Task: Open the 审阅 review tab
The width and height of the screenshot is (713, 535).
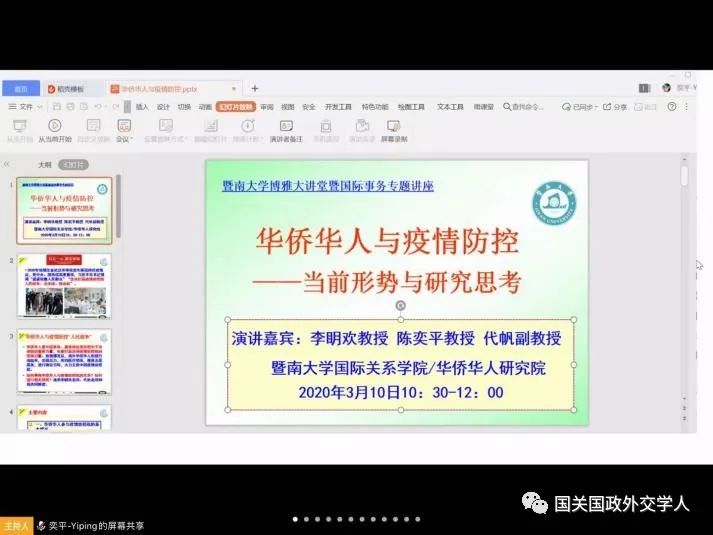Action: pyautogui.click(x=267, y=107)
